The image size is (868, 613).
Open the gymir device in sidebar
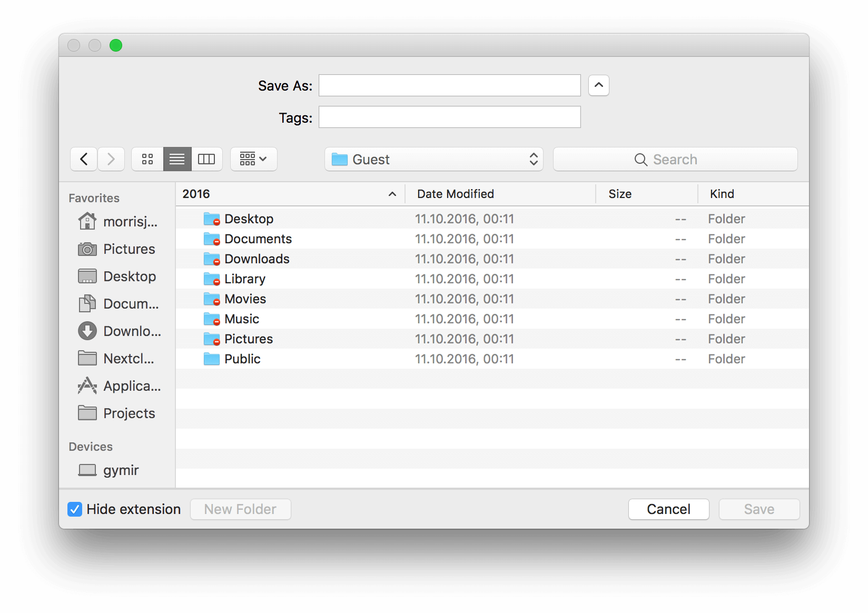point(120,470)
